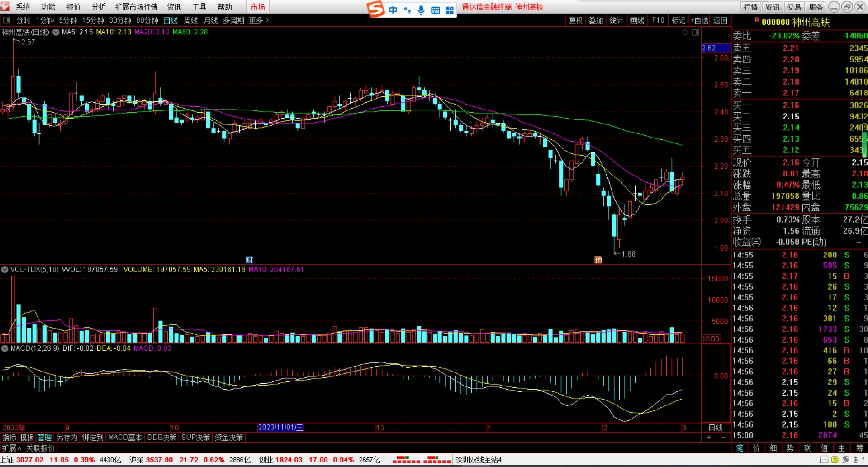868x467 pixels.
Task: Click the MACD基本 template tab
Action: pyautogui.click(x=125, y=438)
